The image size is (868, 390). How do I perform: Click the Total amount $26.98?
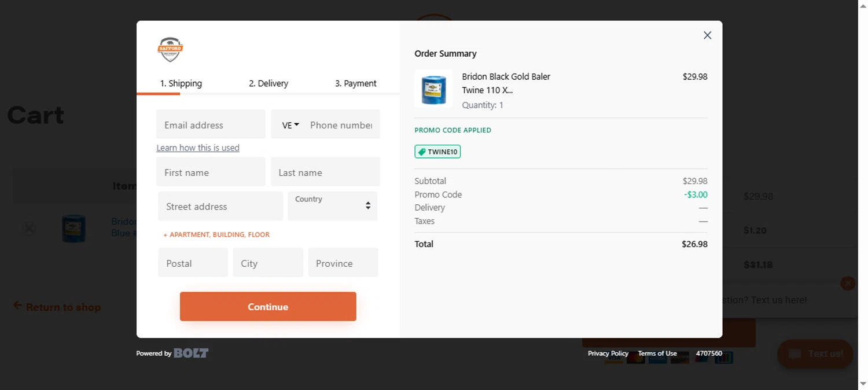coord(694,244)
